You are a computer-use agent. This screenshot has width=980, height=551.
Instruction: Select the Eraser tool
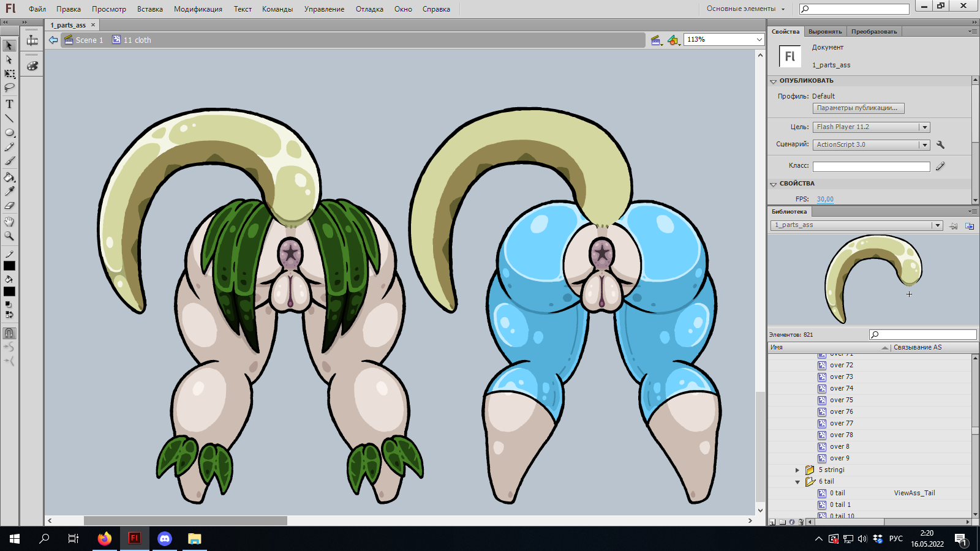tap(9, 206)
